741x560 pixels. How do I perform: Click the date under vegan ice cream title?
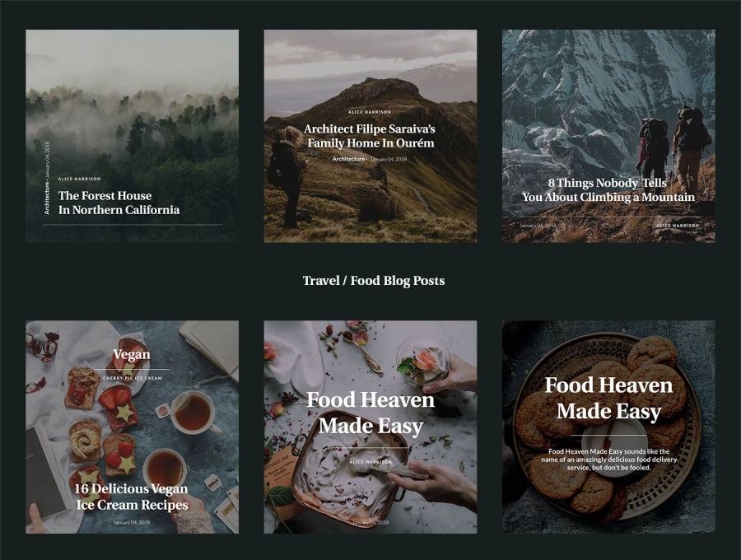click(132, 522)
